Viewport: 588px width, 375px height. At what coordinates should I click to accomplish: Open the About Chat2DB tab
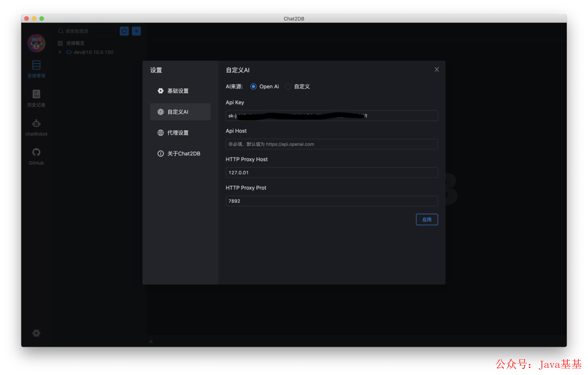click(x=180, y=154)
